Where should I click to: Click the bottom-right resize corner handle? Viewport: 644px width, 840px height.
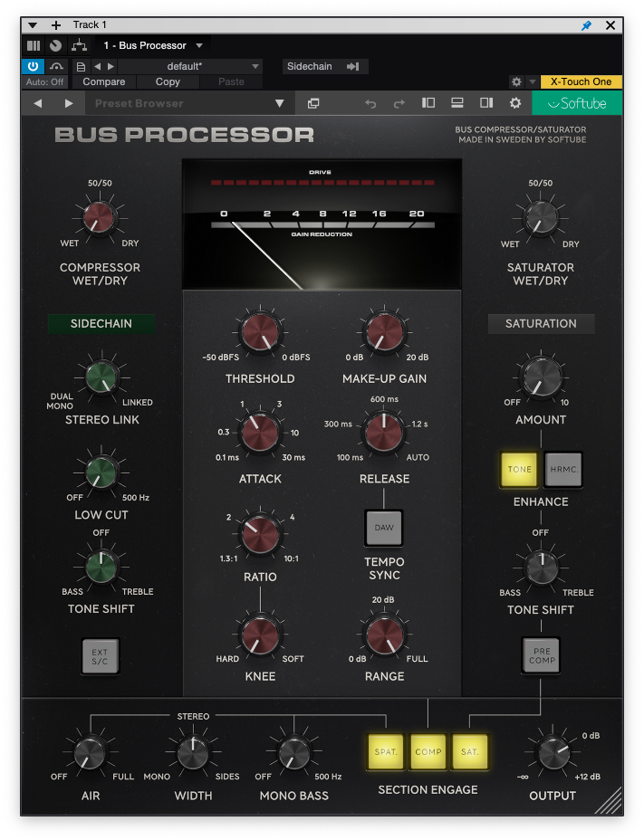click(x=609, y=801)
